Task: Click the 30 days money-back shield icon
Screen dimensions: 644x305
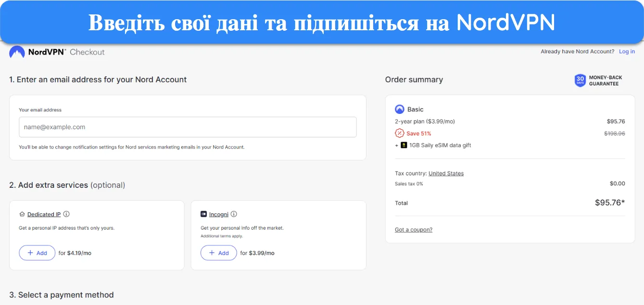Action: [580, 80]
